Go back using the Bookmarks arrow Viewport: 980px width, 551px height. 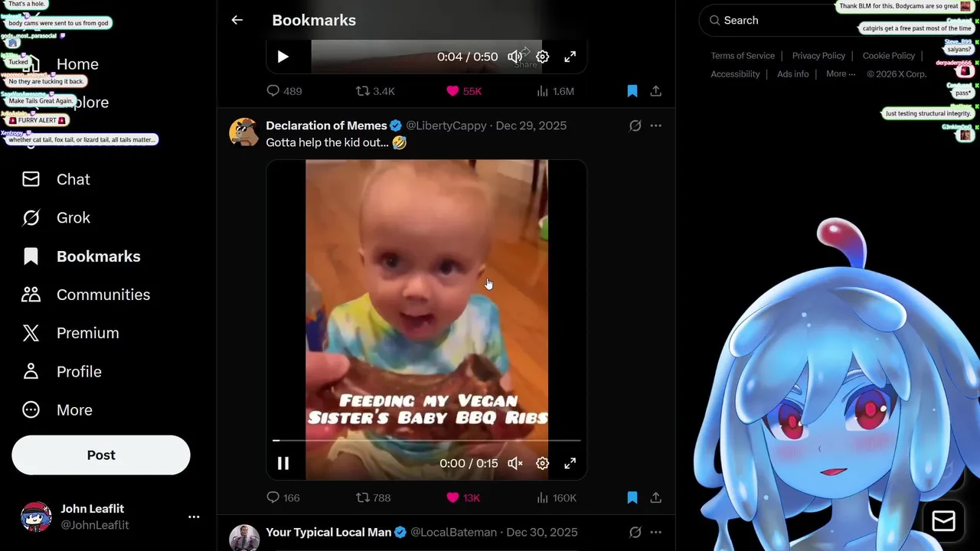[237, 20]
